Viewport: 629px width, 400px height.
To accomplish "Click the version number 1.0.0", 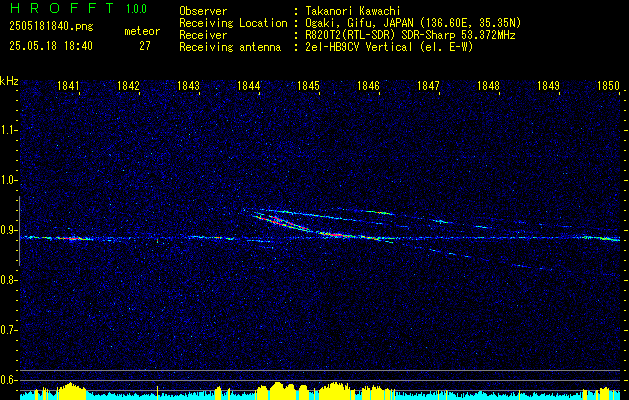I will (136, 9).
